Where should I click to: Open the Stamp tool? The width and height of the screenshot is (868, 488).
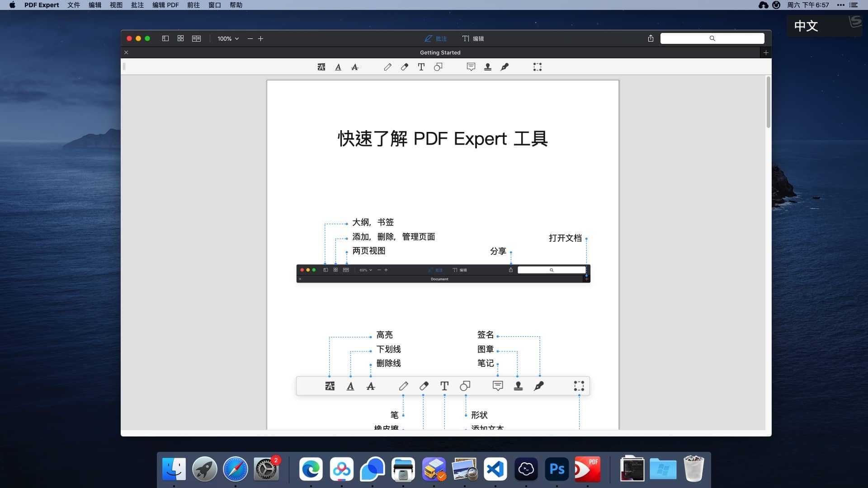point(488,67)
